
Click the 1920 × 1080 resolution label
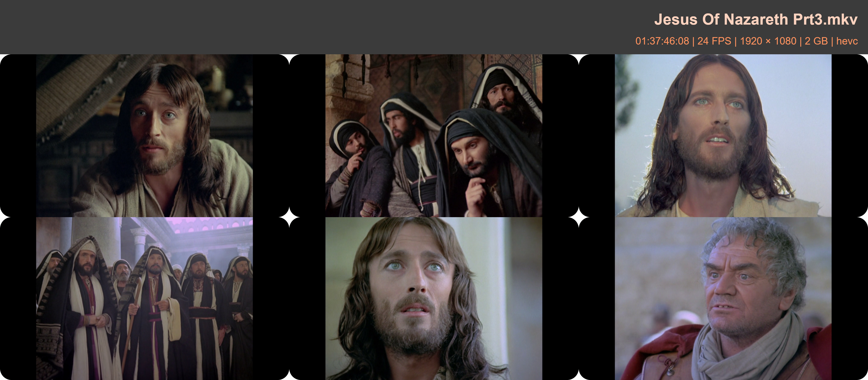[768, 41]
